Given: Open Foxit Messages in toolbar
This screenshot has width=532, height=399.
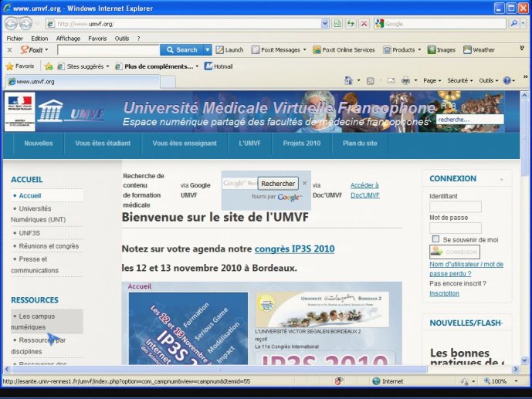Looking at the screenshot, I should click(279, 50).
